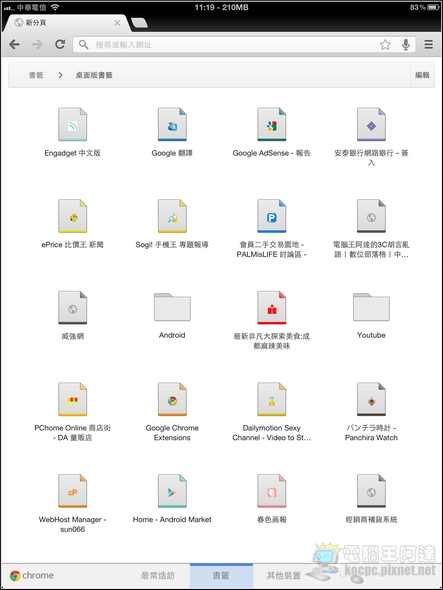This screenshot has width=443, height=590.
Task: Click the 桌面版書籤 breadcrumb
Action: 94,75
